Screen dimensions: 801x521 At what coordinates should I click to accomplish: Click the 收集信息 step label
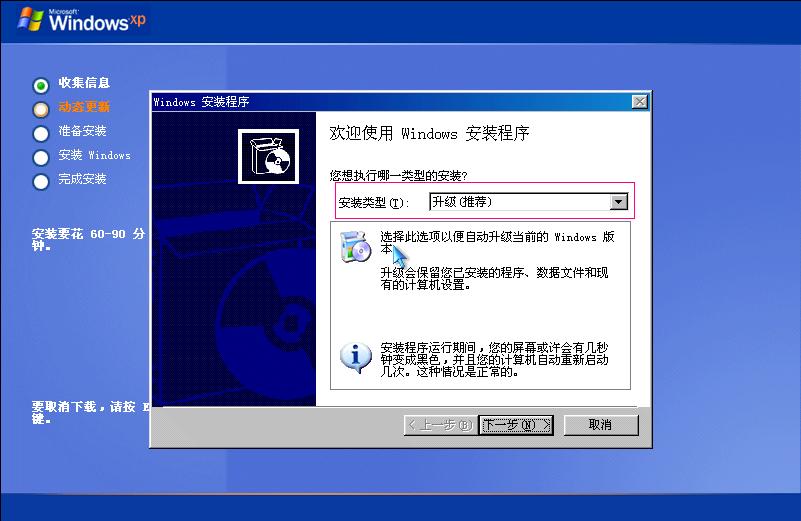click(84, 83)
